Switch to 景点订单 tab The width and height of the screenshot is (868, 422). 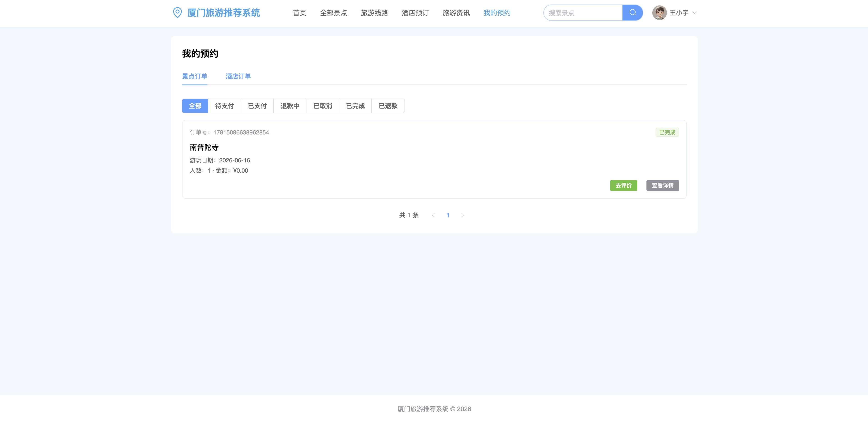click(195, 76)
